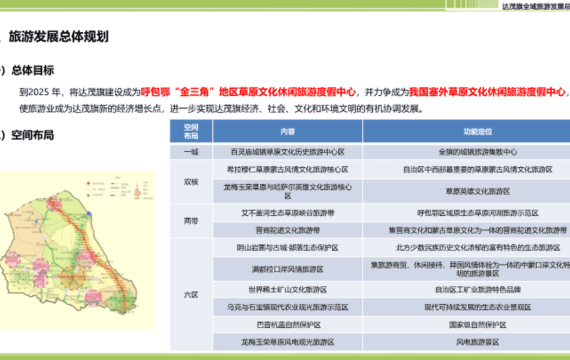Click the 空间布局 table header cell
This screenshot has height=360, width=570.
tap(191, 131)
